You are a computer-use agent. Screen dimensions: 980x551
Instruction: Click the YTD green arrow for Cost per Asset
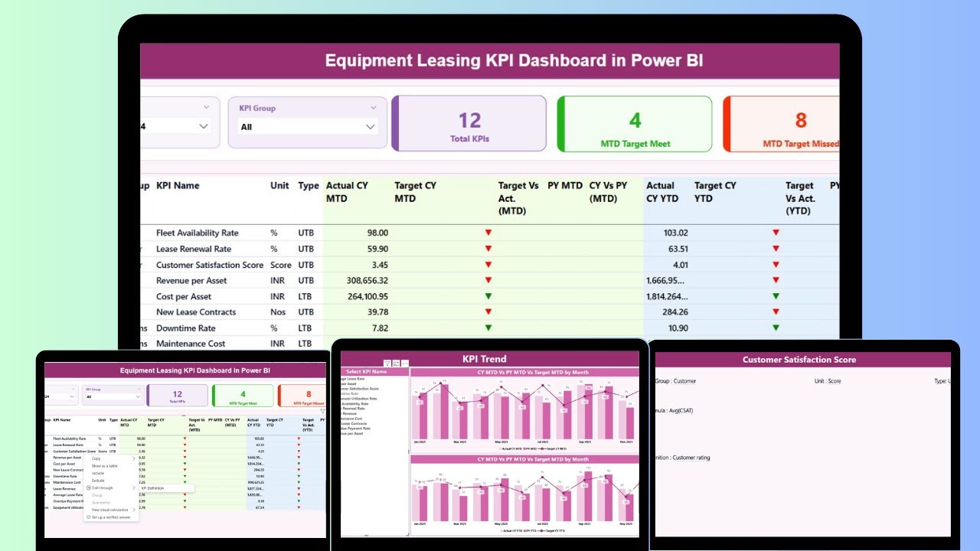(x=776, y=296)
